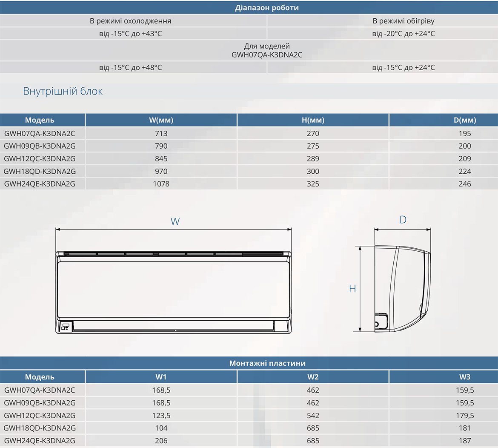Click cooling range 'від -15°C до +48°C'

pyautogui.click(x=131, y=67)
